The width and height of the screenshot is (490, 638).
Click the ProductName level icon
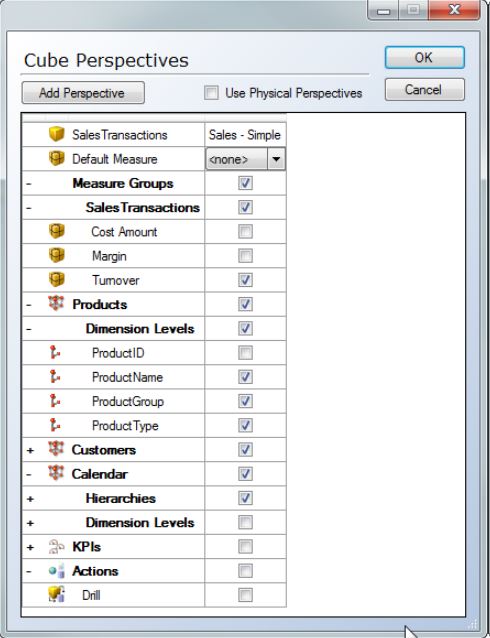55,377
